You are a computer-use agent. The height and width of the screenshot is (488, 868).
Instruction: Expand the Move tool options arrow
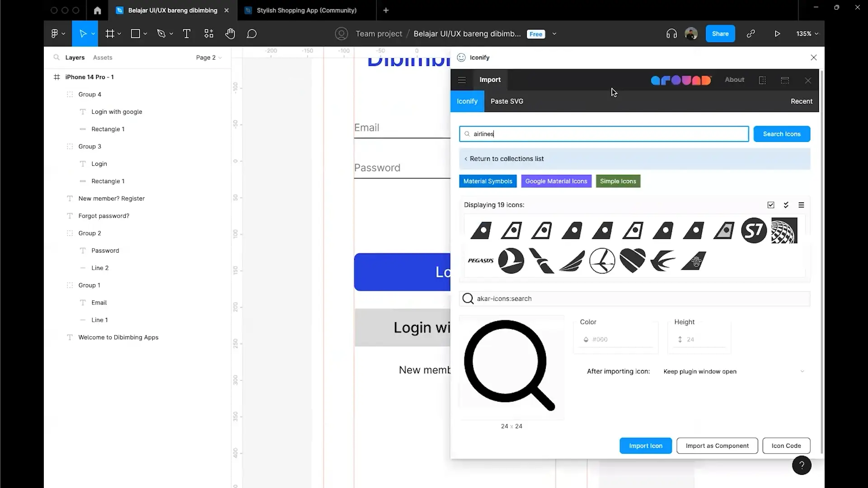pyautogui.click(x=93, y=34)
